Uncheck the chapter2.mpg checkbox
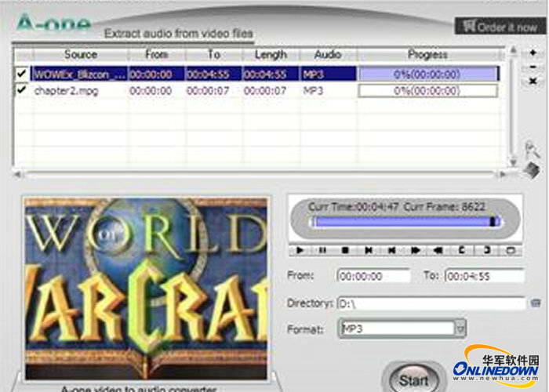This screenshot has height=392, width=549. click(x=21, y=90)
